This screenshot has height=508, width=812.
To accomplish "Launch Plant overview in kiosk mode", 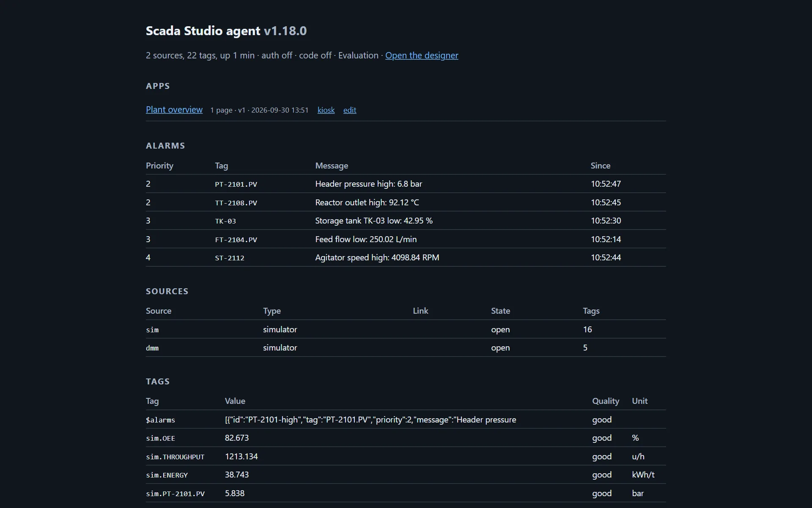I will click(326, 110).
